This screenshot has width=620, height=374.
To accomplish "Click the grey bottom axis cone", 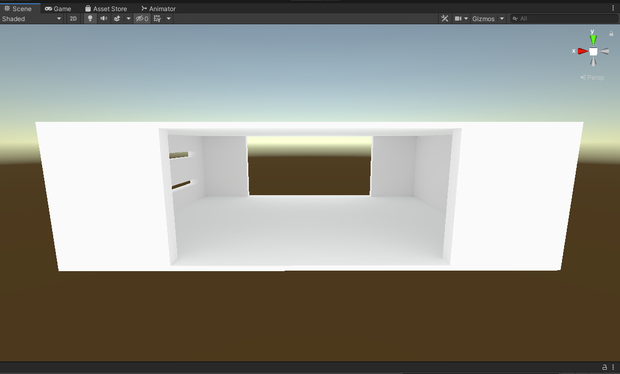I will (x=593, y=61).
